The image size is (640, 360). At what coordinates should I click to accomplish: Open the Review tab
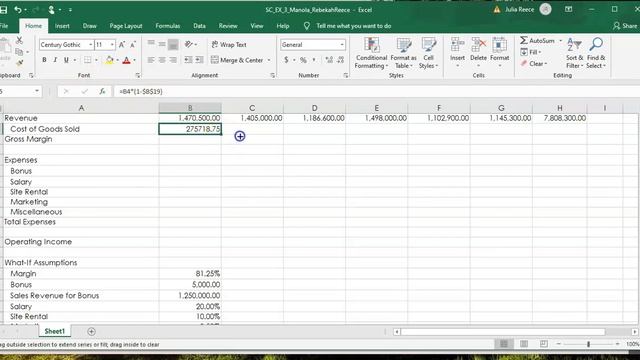tap(228, 26)
